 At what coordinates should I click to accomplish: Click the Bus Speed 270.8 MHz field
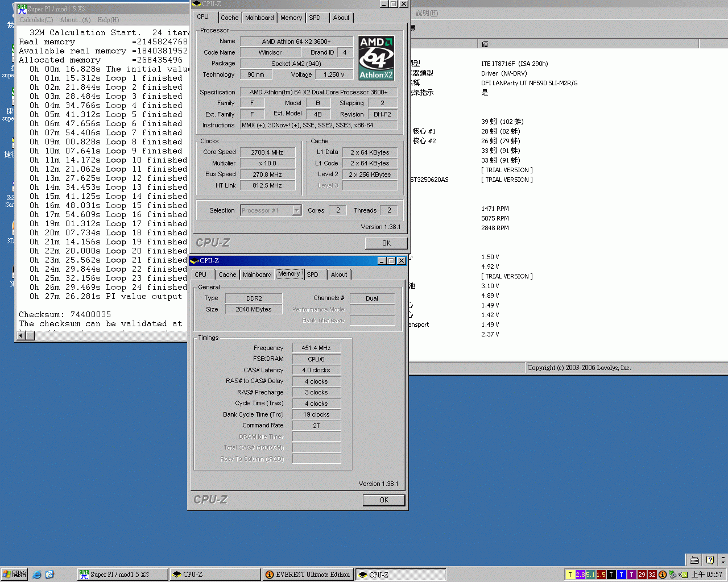(x=267, y=174)
